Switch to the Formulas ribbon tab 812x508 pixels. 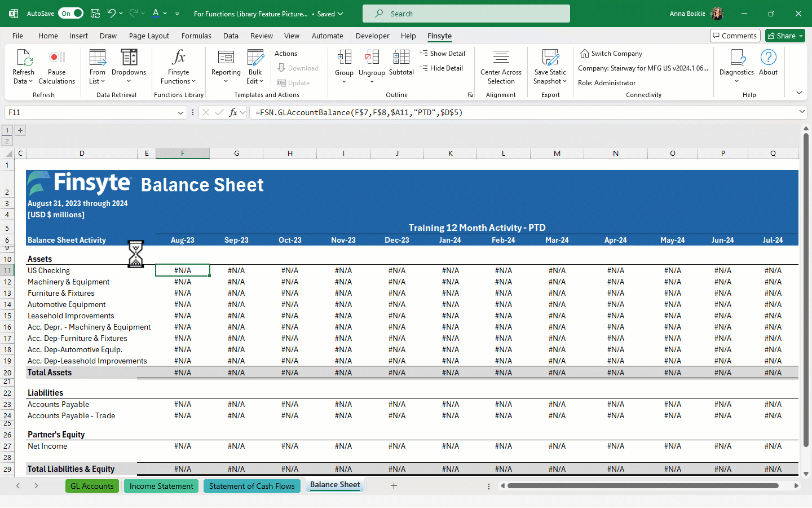(196, 36)
